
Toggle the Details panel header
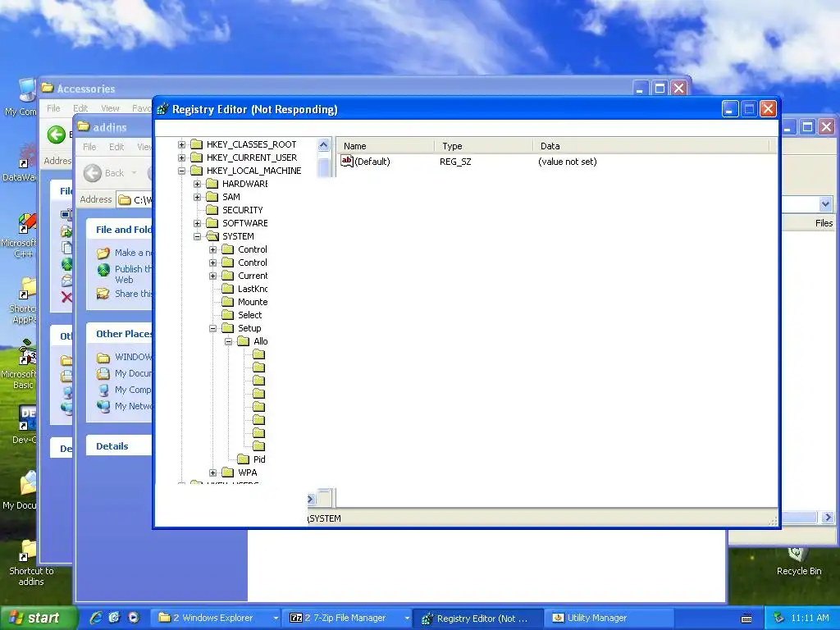(x=120, y=446)
